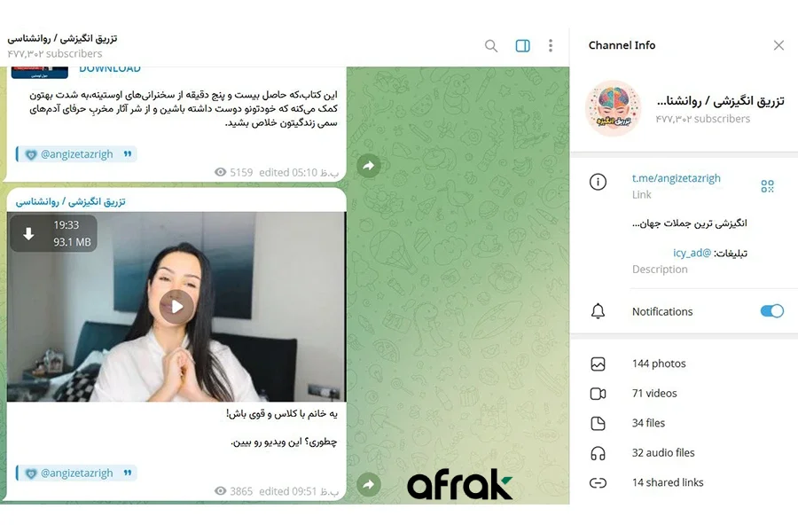798x532 pixels.
Task: Play the video in the post
Action: click(x=176, y=307)
